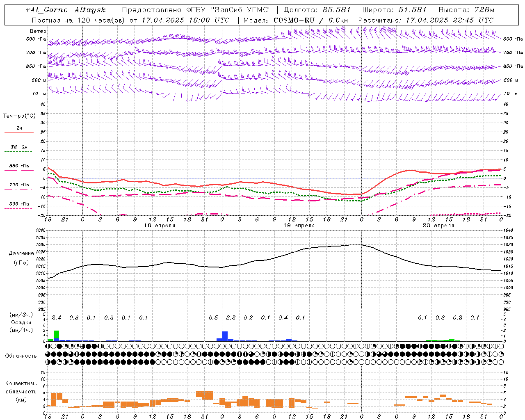Click the Рассчитано: 17.04.2025 22:45 UTC text

pyautogui.click(x=426, y=20)
